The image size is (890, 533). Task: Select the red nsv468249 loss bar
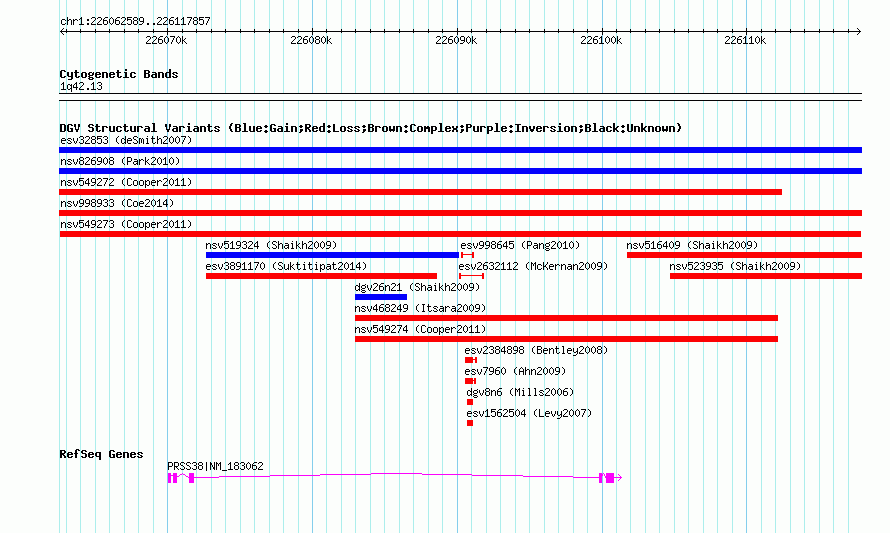566,318
